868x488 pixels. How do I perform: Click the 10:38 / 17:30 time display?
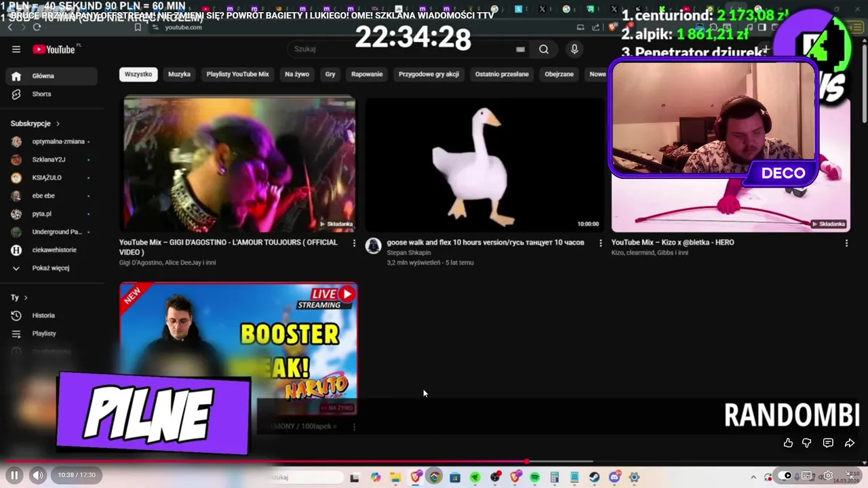point(77,475)
